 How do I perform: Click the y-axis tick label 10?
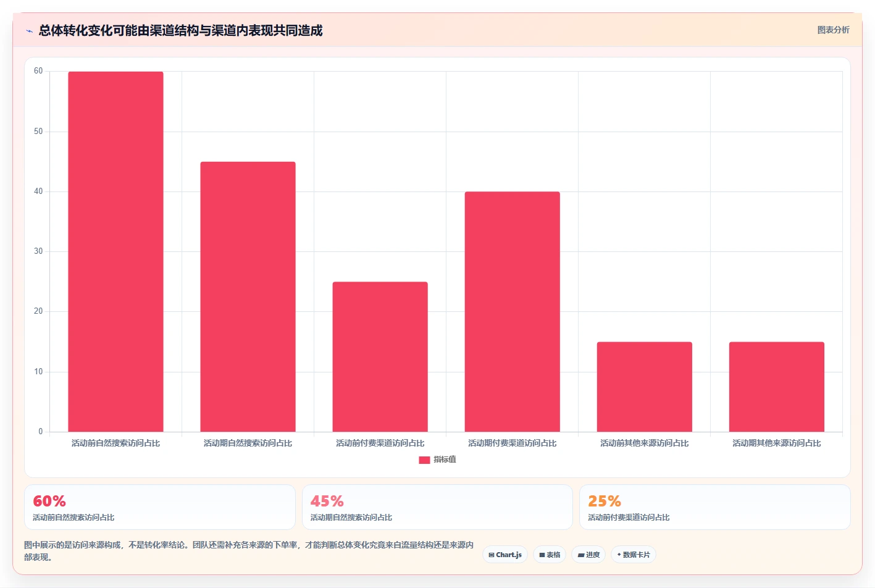tap(38, 372)
